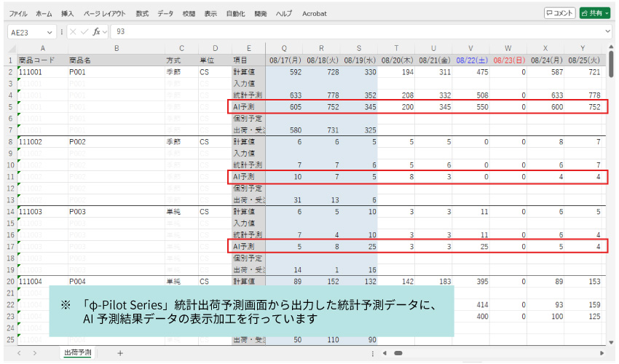Screen dimensions: 619x364
Task: Click the insert function fx icon
Action: [x=96, y=31]
